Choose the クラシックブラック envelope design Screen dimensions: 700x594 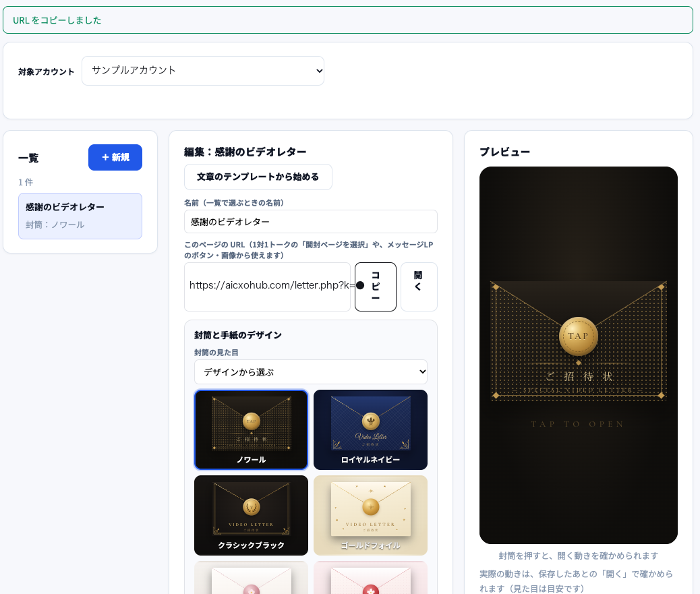[252, 516]
